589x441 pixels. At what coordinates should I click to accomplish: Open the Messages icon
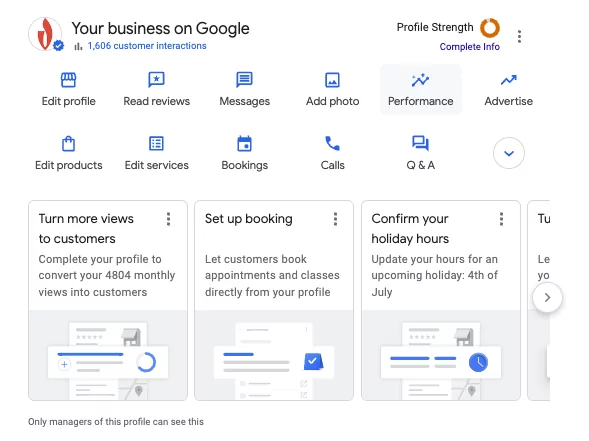tap(244, 80)
